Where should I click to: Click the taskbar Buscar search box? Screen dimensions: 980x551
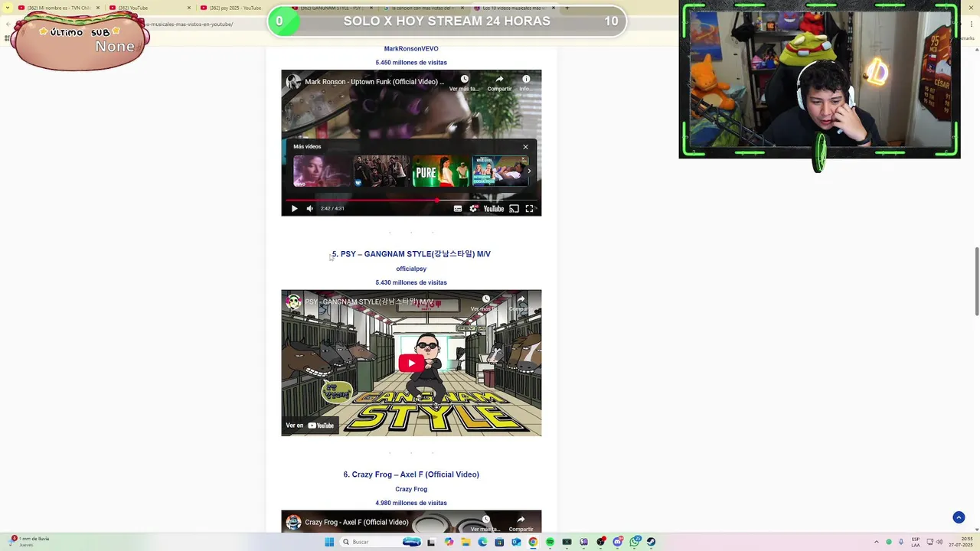pyautogui.click(x=381, y=542)
